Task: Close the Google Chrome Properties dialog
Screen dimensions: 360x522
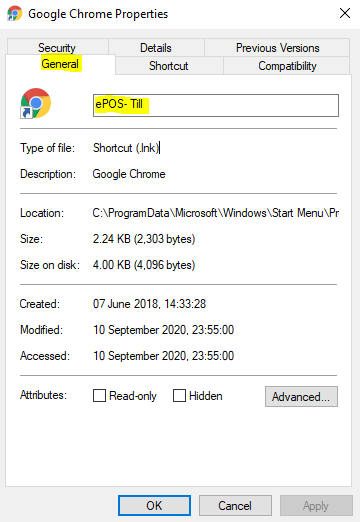Action: point(345,13)
